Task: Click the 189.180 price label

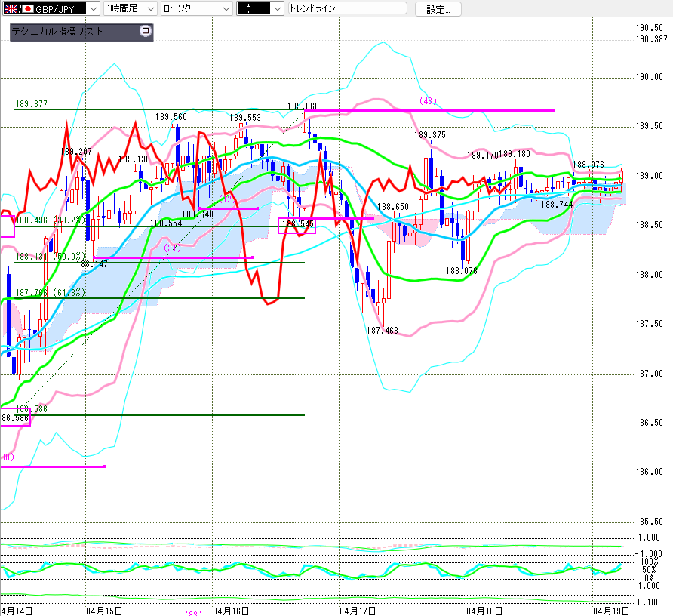Action: pos(515,154)
